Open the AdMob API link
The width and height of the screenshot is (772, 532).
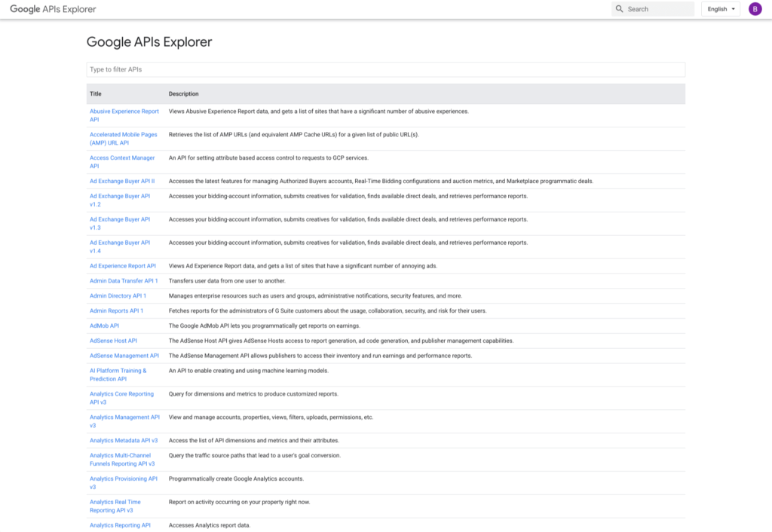(x=104, y=326)
